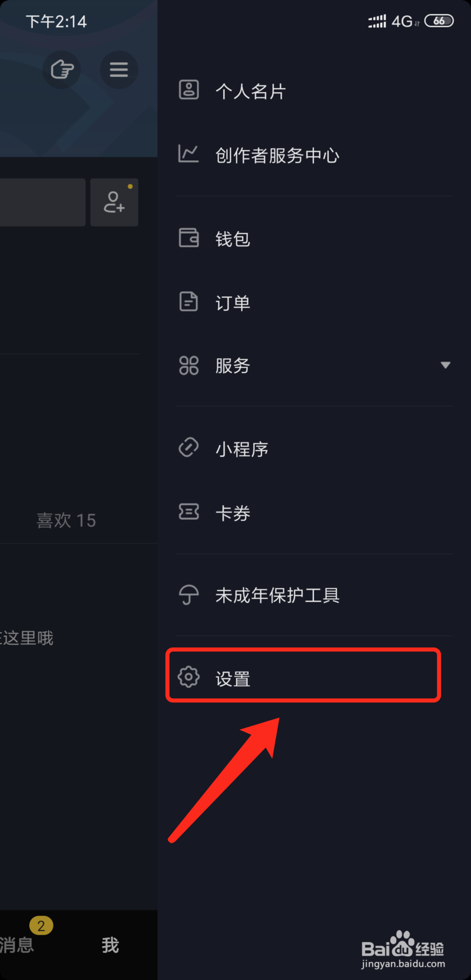This screenshot has width=471, height=980.
Task: Open 个人名片 profile card icon
Action: 189,89
